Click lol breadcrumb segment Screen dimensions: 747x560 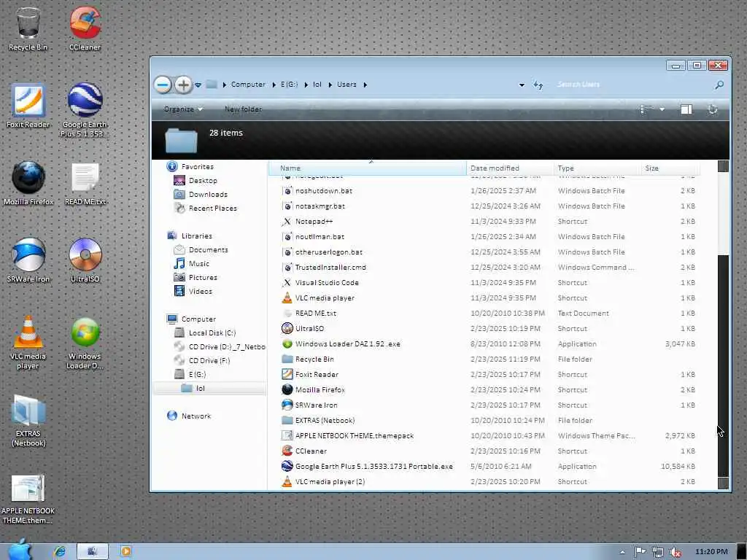[317, 85]
